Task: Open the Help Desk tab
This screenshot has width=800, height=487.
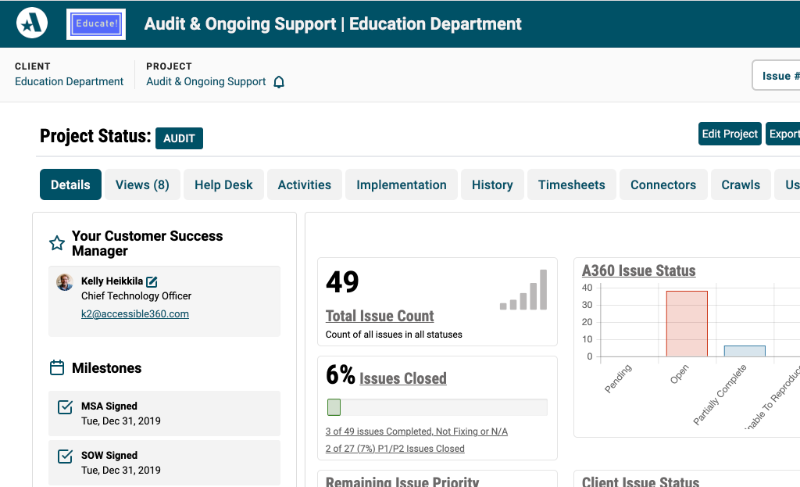Action: coord(223,185)
